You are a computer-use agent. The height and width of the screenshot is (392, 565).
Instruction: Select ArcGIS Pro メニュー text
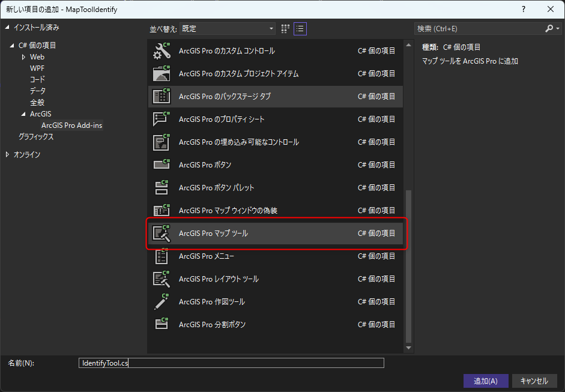click(207, 256)
